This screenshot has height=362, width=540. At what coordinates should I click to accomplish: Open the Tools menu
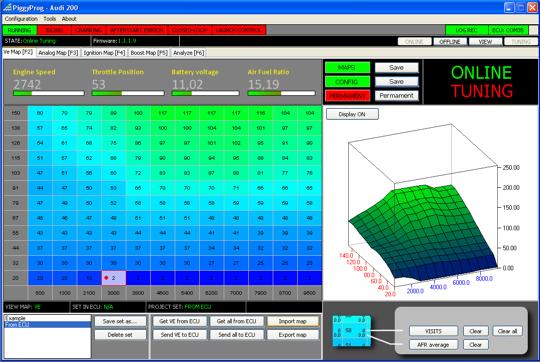click(50, 19)
